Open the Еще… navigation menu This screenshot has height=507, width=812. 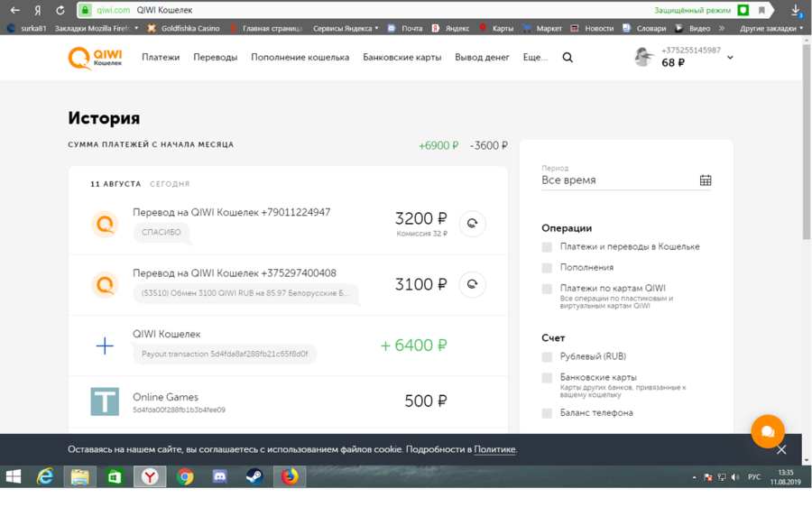(535, 58)
